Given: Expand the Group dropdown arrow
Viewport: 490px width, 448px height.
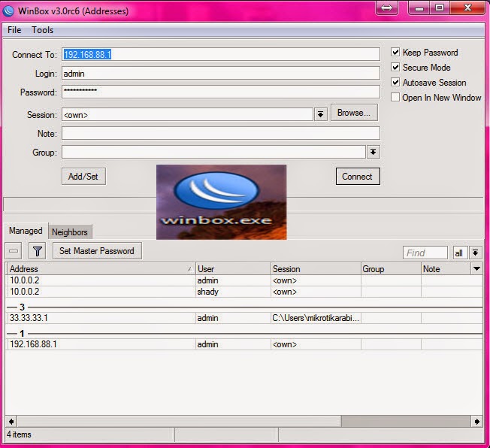Looking at the screenshot, I should pos(373,152).
